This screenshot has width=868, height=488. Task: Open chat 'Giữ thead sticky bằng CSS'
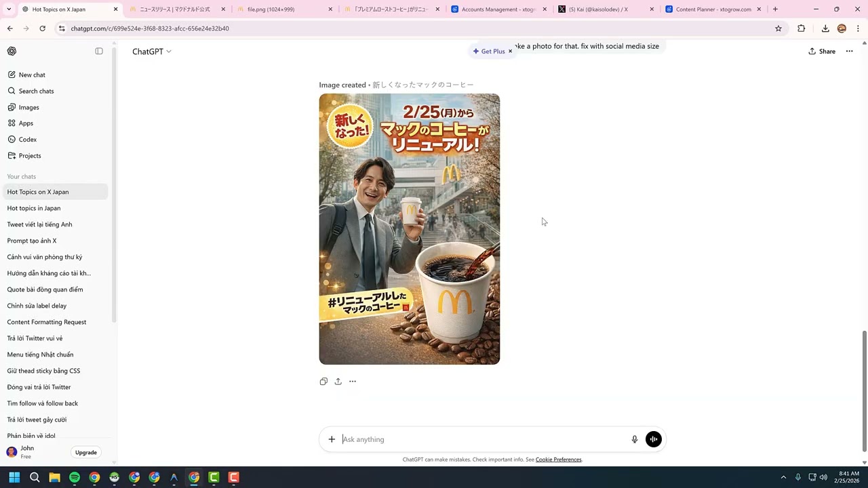coord(56,371)
